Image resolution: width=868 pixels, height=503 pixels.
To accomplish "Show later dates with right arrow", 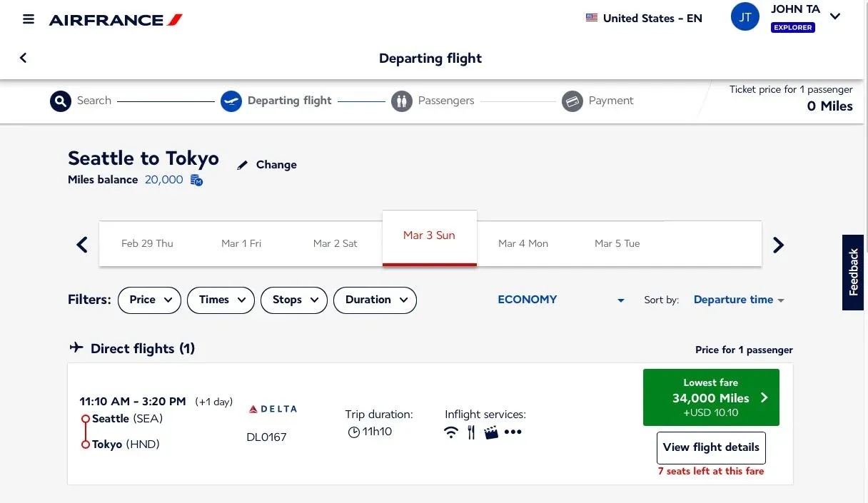I will coord(778,245).
